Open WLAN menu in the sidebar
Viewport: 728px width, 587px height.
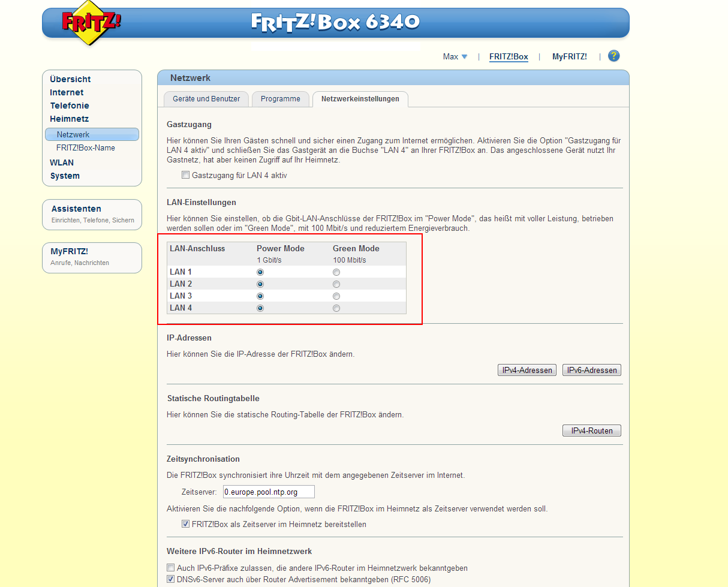(x=62, y=162)
